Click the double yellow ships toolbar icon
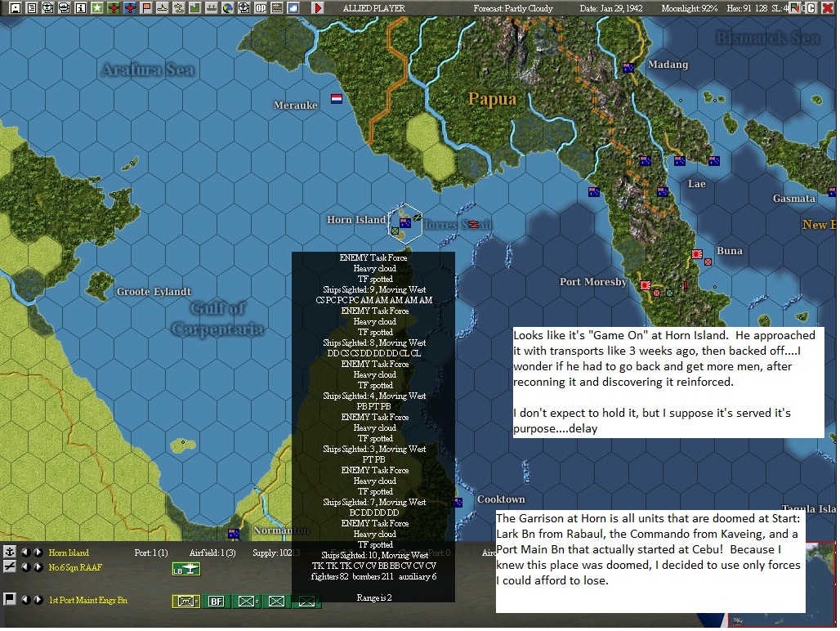Image resolution: width=840 pixels, height=631 pixels. click(x=178, y=7)
